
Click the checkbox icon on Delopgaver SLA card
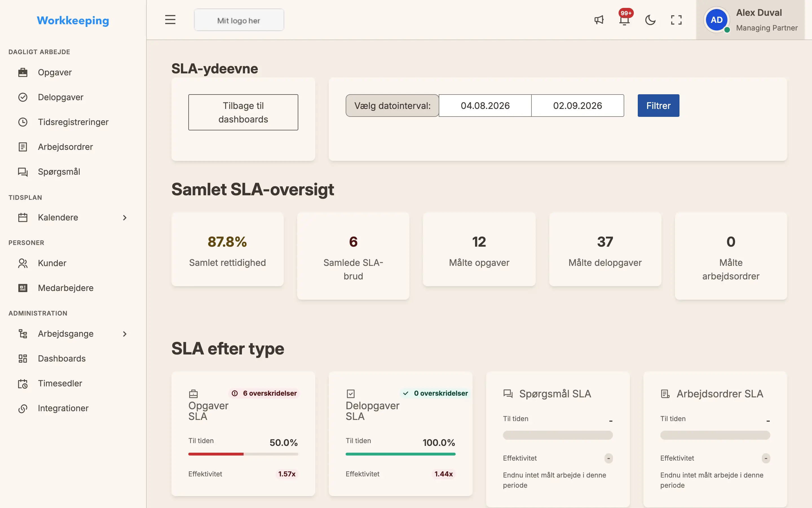pyautogui.click(x=351, y=393)
